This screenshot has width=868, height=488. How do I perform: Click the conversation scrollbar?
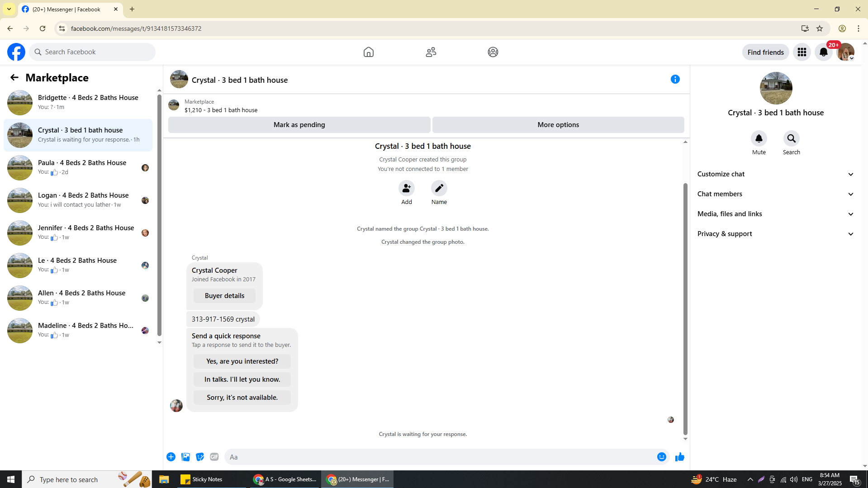[x=685, y=309]
